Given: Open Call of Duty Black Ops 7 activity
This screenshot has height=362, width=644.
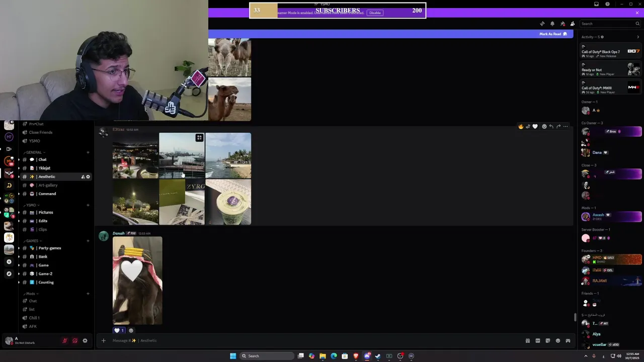Looking at the screenshot, I should [x=611, y=51].
